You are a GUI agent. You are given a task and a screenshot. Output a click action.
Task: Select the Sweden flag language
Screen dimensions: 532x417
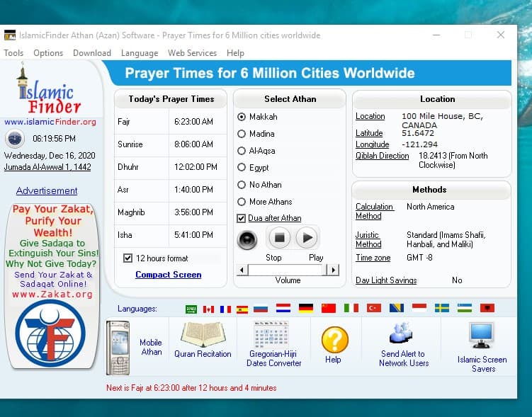click(442, 308)
